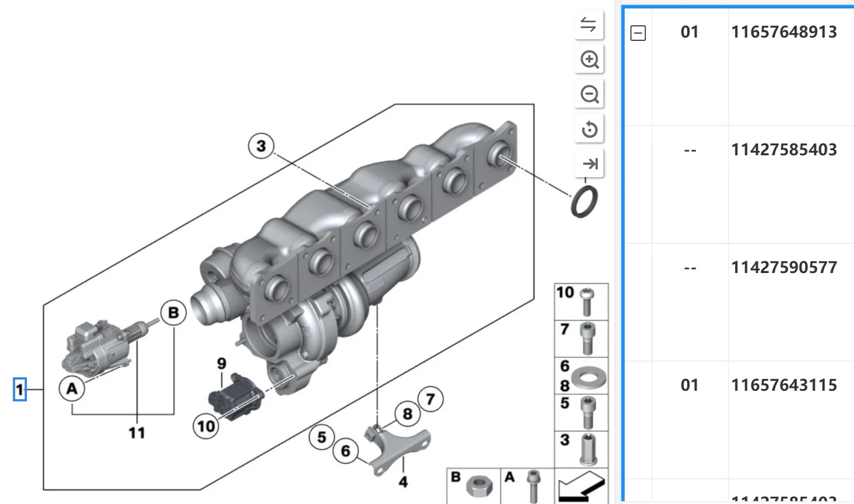Collapse the 11657648913 row with the minus box
The width and height of the screenshot is (854, 504).
click(x=638, y=33)
